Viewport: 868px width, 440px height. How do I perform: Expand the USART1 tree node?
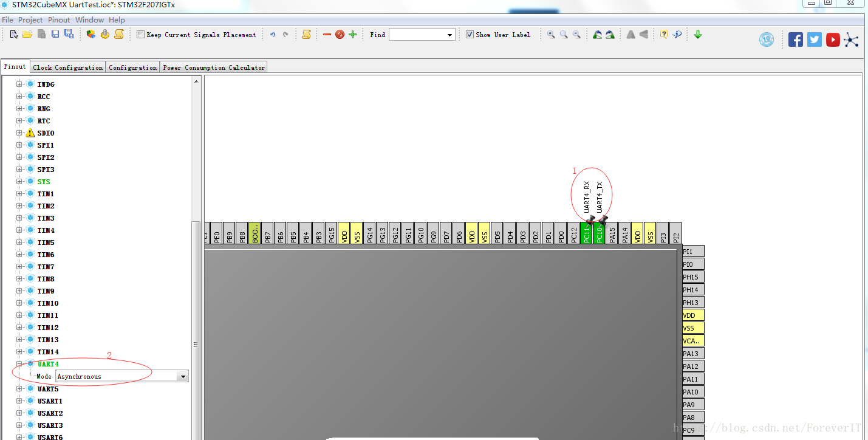19,401
